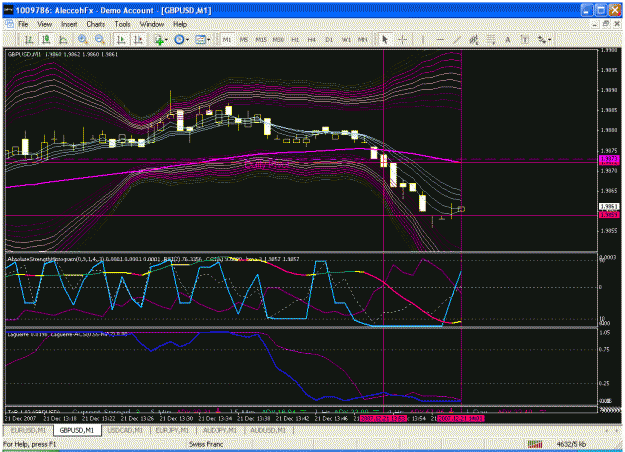Switch to MN timeframe
Screen dimensions: 625x452
pyautogui.click(x=362, y=39)
